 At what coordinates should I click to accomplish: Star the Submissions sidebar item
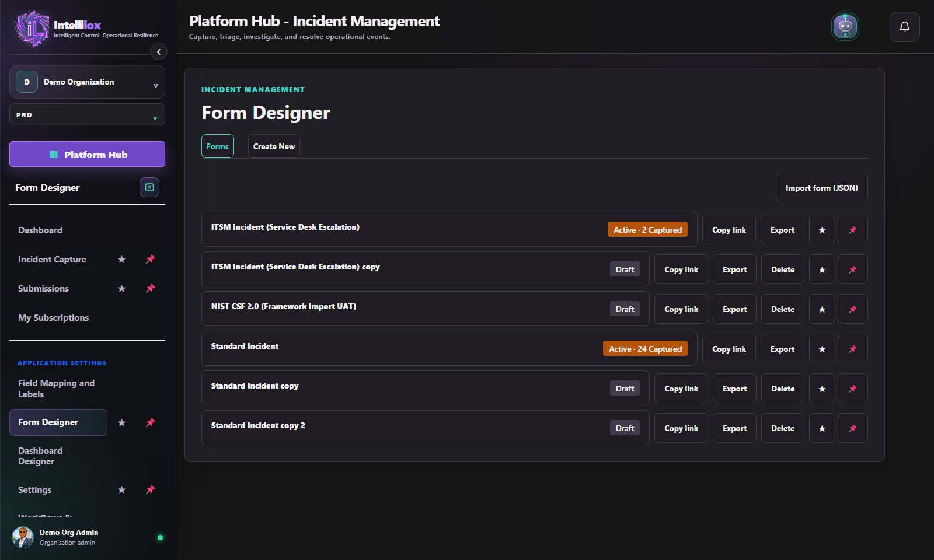pos(121,289)
